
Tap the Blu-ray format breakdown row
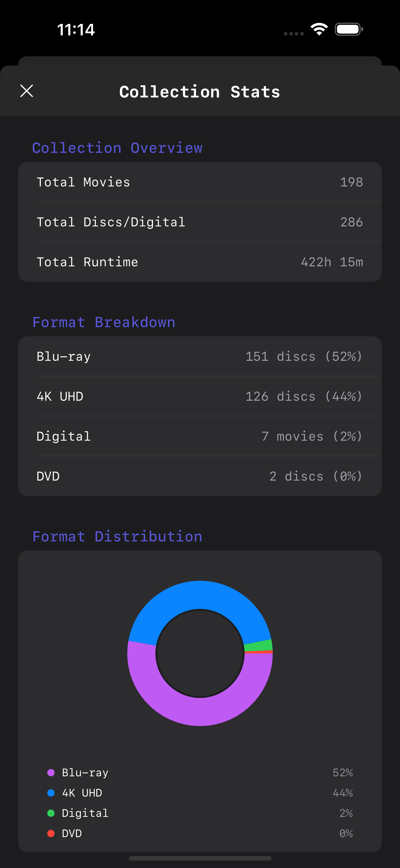click(200, 356)
